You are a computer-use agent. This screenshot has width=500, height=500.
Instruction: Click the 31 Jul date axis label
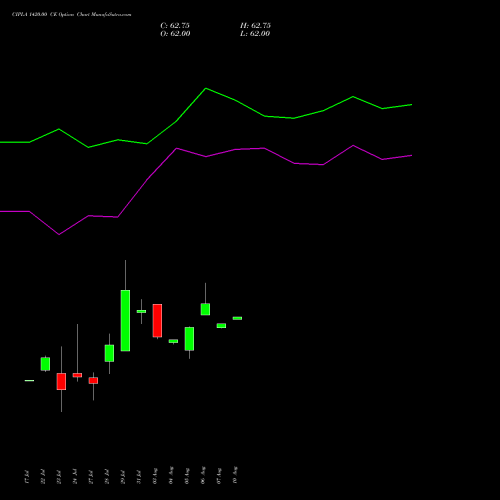tap(139, 477)
